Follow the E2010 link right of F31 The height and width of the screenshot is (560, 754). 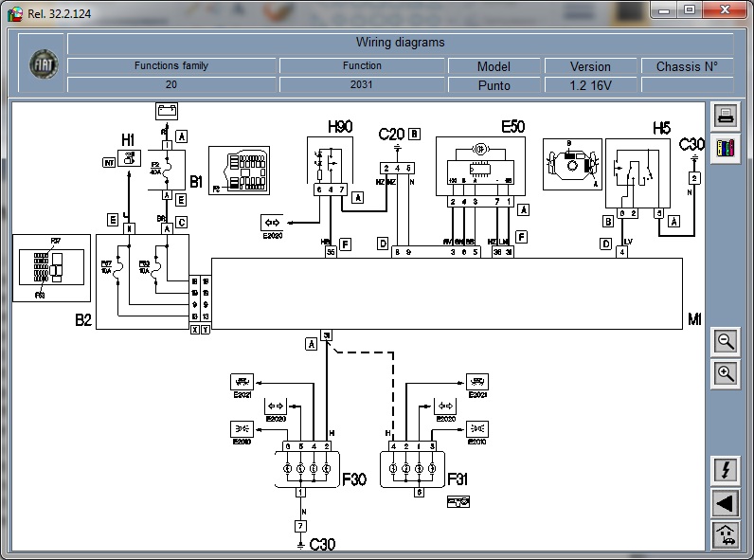click(476, 428)
